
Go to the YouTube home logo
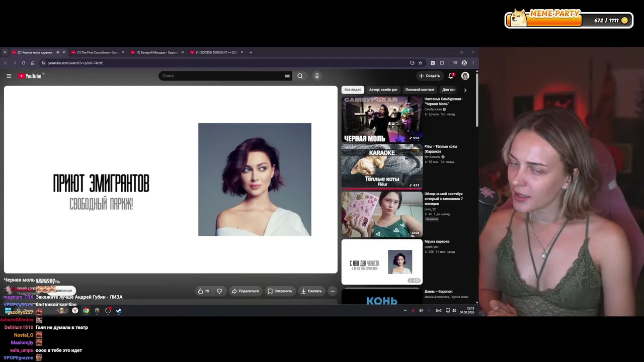(30, 76)
